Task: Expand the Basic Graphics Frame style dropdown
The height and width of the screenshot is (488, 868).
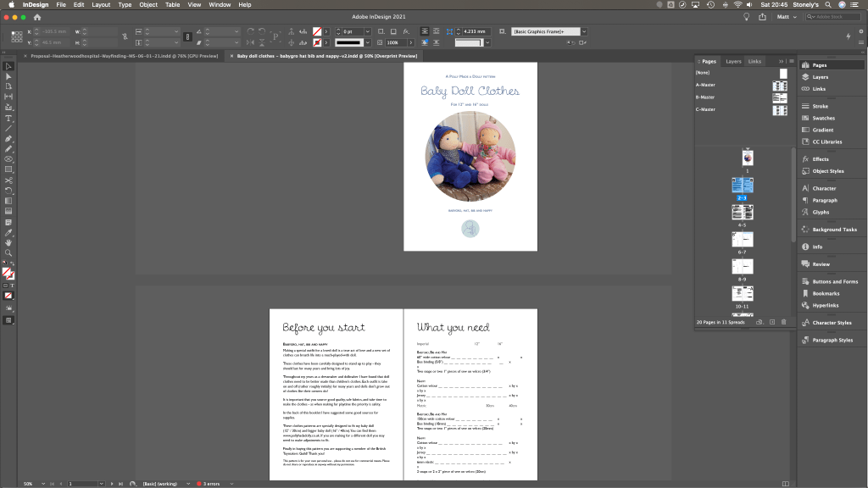Action: (584, 31)
